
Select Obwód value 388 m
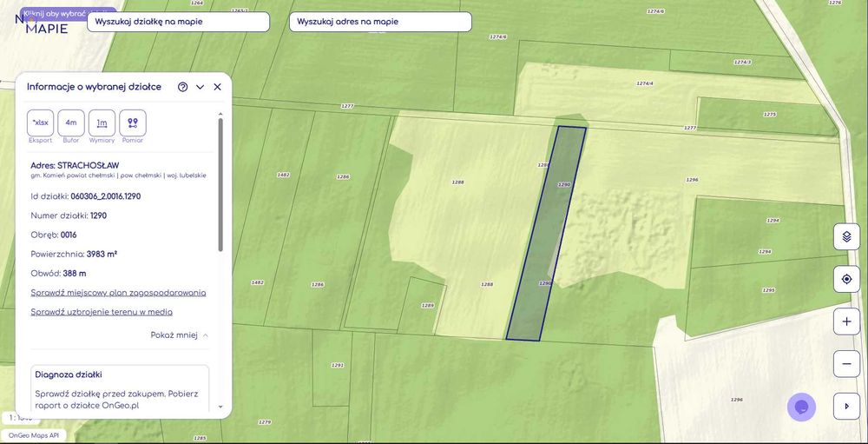coord(76,274)
